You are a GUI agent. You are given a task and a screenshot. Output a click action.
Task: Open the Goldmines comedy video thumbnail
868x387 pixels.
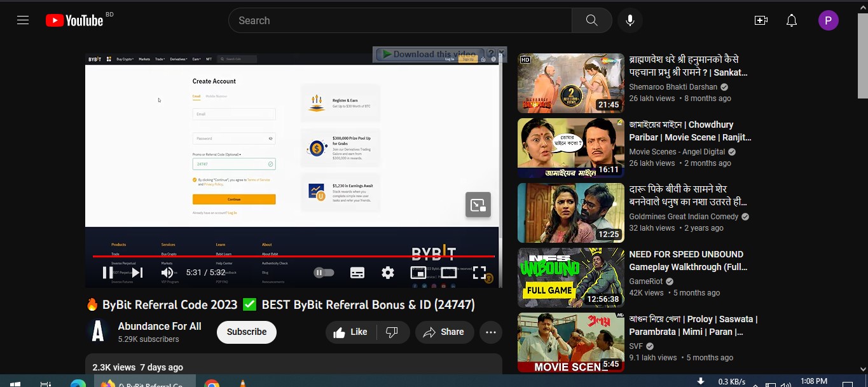[x=571, y=213]
